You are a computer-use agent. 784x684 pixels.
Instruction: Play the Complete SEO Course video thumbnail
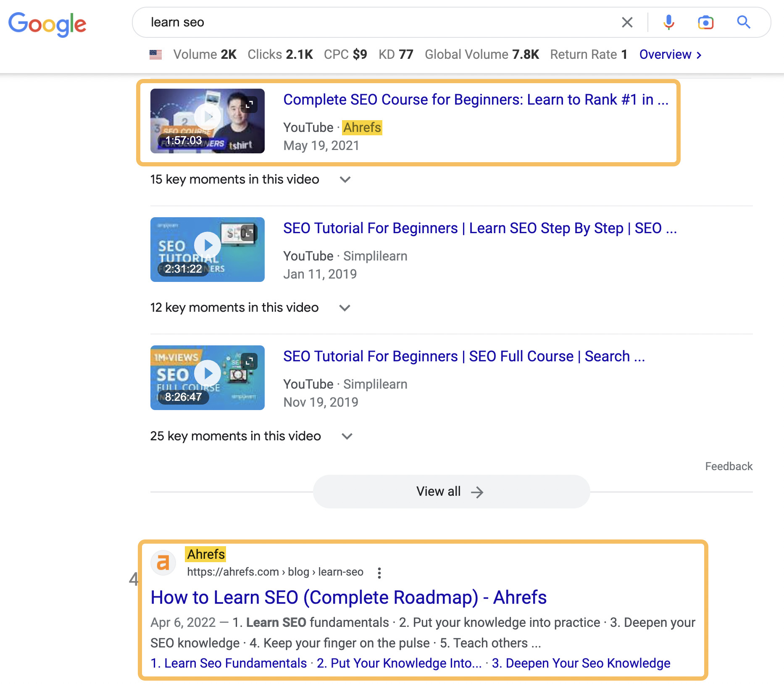[x=207, y=117]
